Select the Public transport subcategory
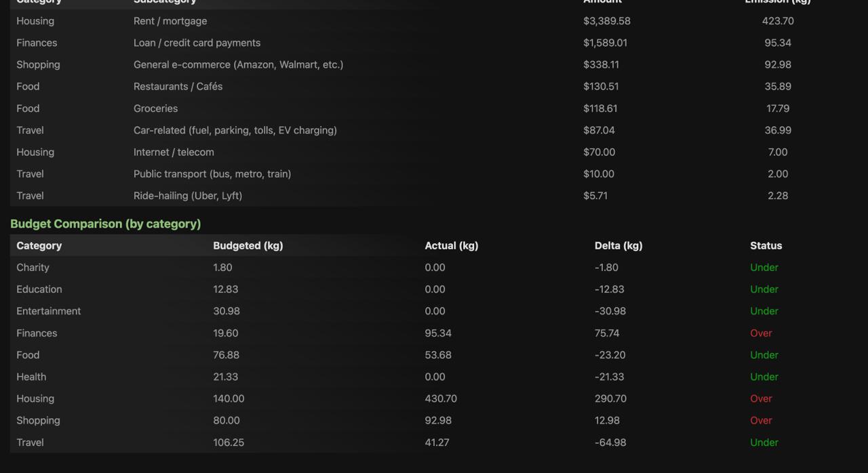Screen dimensions: 868x473 pyautogui.click(x=212, y=173)
